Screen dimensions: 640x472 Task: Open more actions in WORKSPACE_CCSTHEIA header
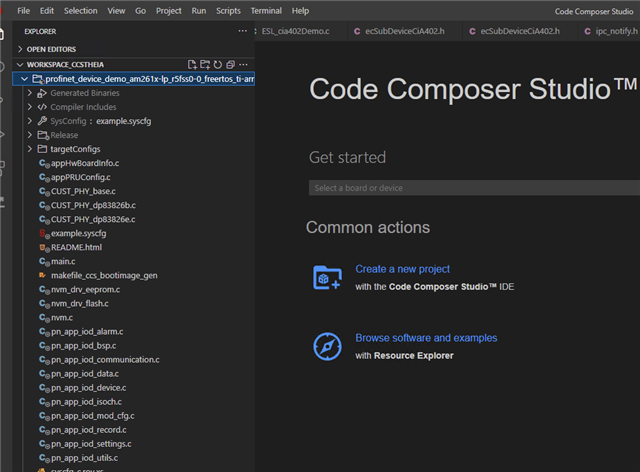pos(244,64)
